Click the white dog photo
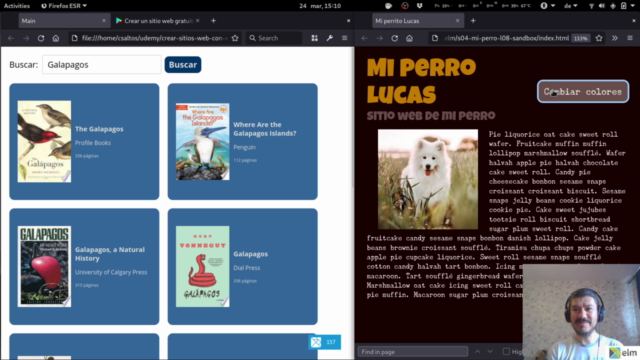 (x=428, y=179)
